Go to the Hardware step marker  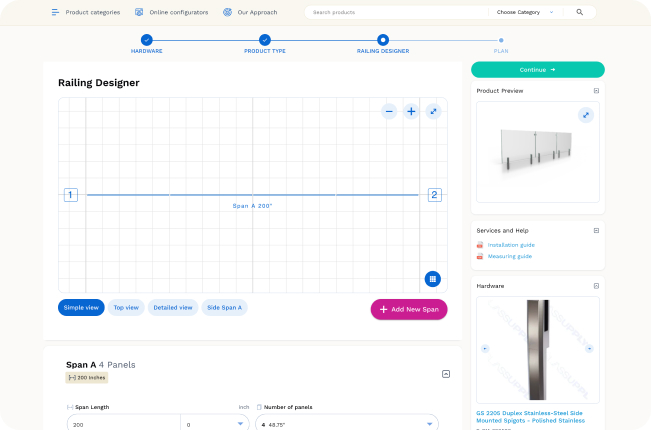pos(147,40)
